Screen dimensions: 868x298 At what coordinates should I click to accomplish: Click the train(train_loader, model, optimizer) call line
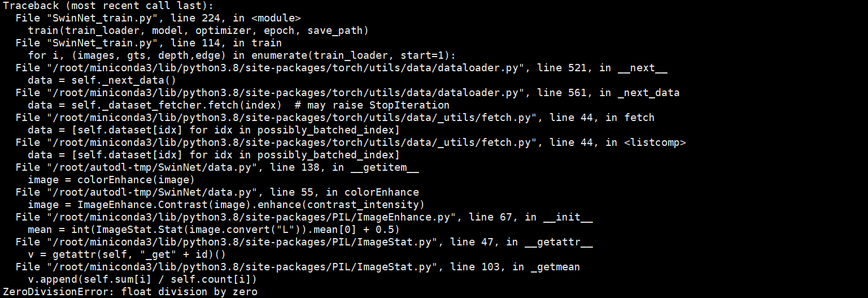[x=198, y=30]
